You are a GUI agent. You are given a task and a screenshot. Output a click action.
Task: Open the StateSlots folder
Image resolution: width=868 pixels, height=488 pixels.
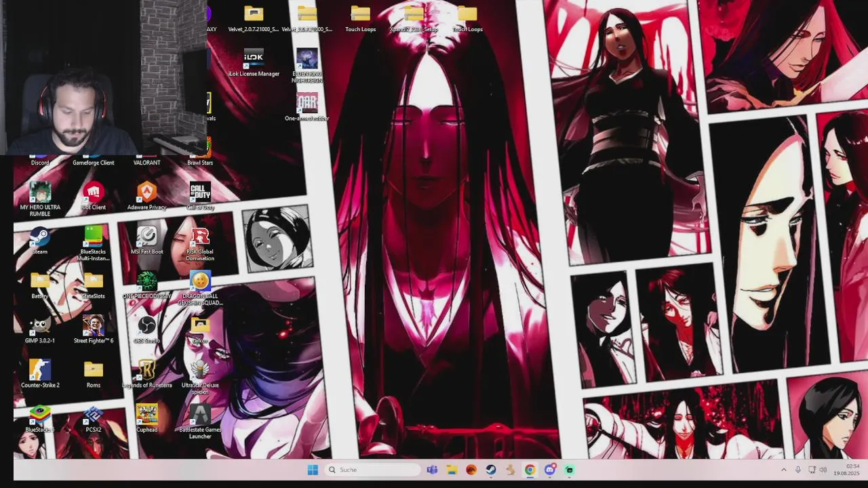94,285
